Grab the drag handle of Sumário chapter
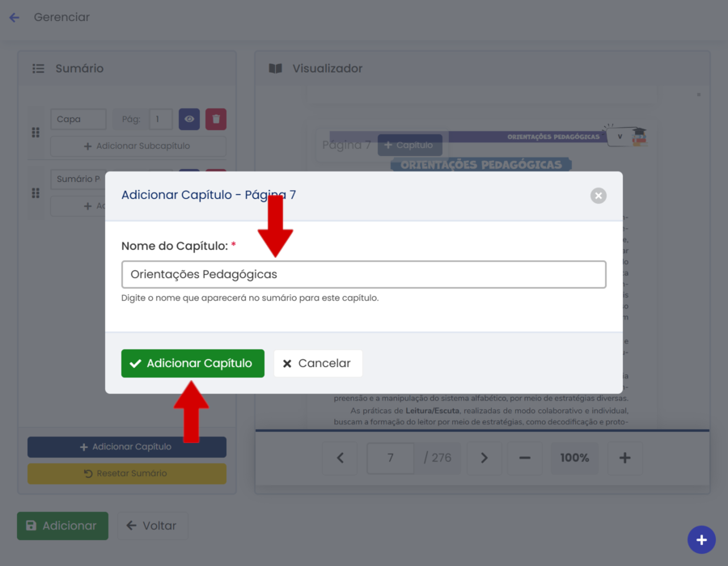The image size is (728, 566). [36, 193]
